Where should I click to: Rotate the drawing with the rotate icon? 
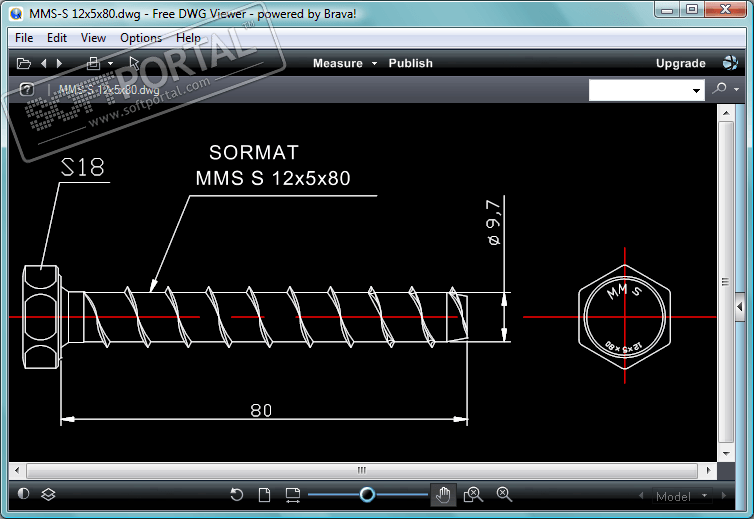[237, 494]
